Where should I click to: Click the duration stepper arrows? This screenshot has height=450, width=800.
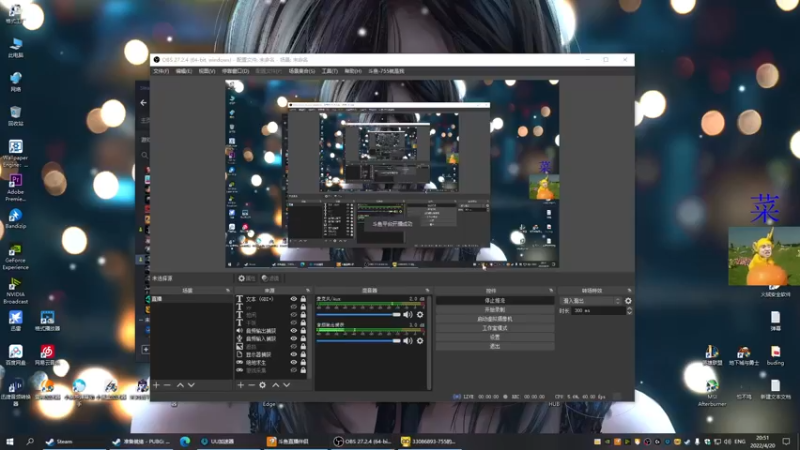click(629, 311)
